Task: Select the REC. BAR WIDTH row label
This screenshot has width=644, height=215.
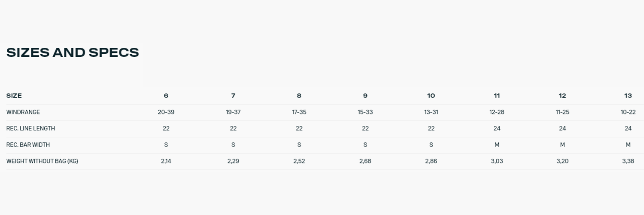Action: (x=28, y=145)
